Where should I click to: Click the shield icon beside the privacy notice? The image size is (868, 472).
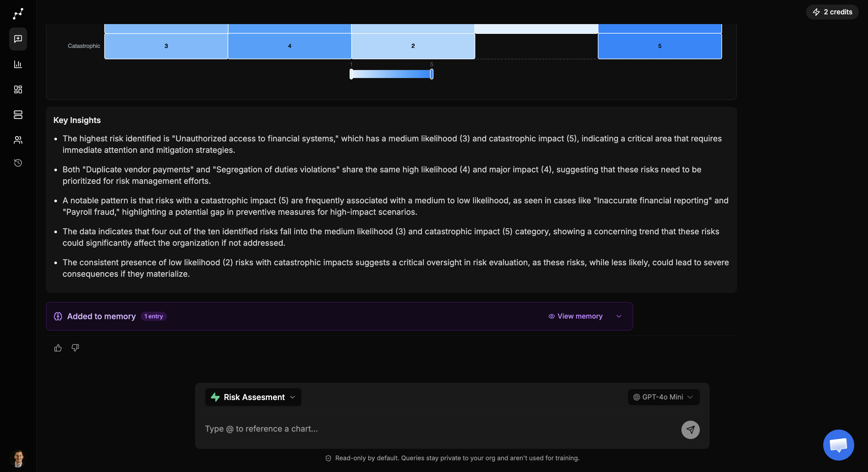(x=328, y=458)
